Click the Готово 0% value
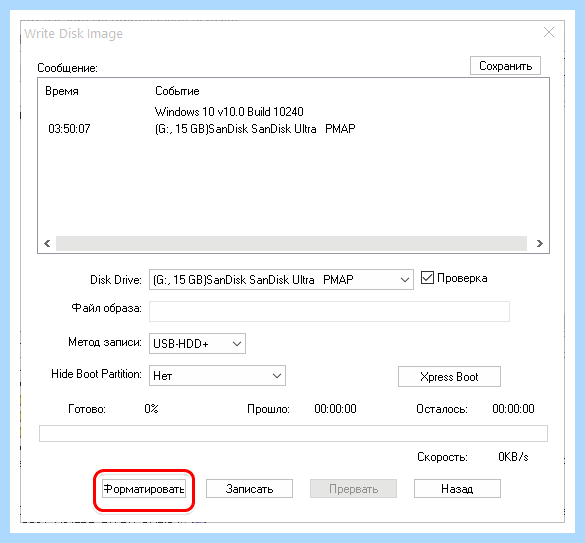This screenshot has height=543, width=585. coord(151,409)
